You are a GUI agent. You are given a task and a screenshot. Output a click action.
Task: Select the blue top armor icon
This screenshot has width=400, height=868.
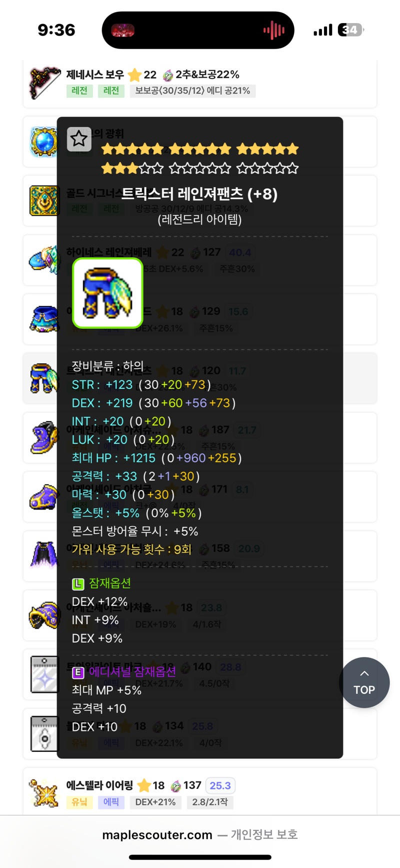(x=44, y=319)
